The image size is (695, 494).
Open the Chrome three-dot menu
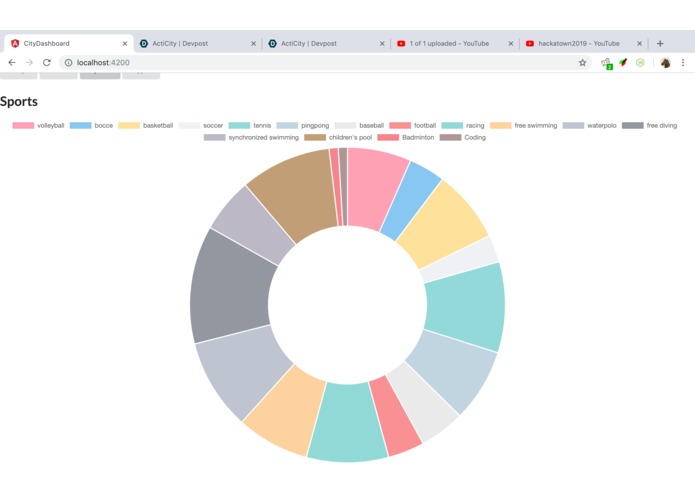pyautogui.click(x=683, y=62)
